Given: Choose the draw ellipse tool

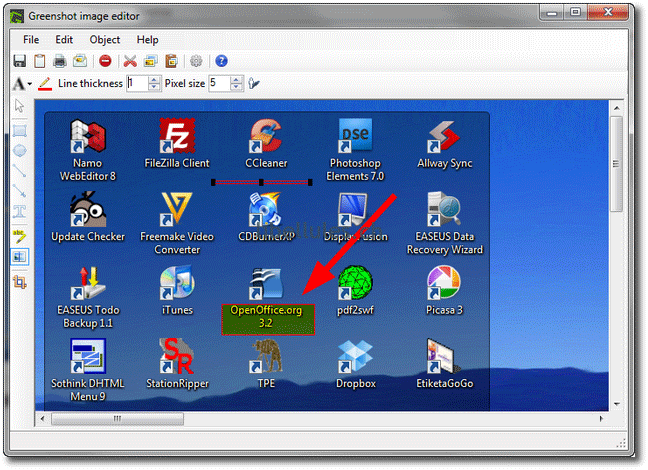Looking at the screenshot, I should point(19,150).
